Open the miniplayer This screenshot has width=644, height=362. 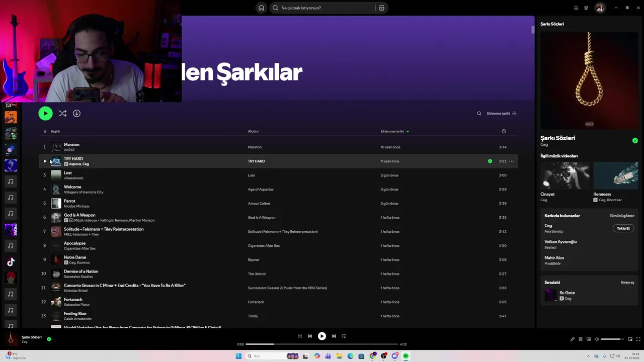pyautogui.click(x=630, y=339)
